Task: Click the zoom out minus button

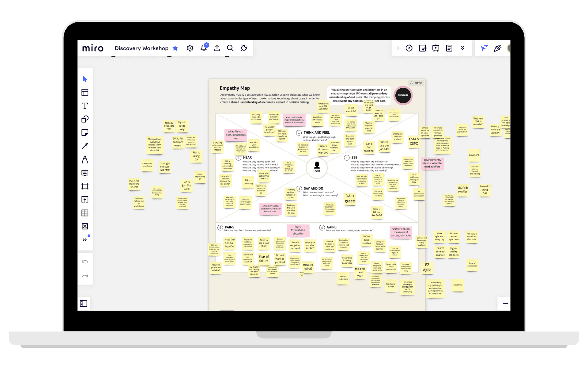Action: click(x=505, y=303)
